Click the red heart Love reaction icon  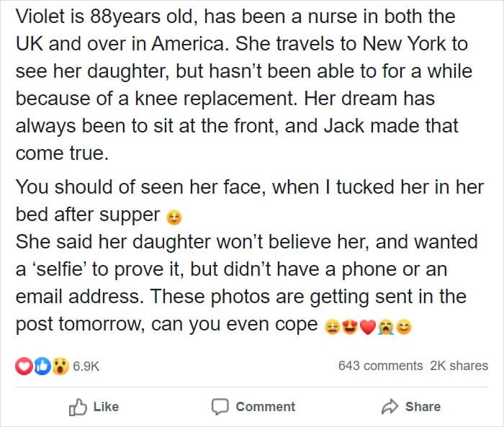point(24,366)
